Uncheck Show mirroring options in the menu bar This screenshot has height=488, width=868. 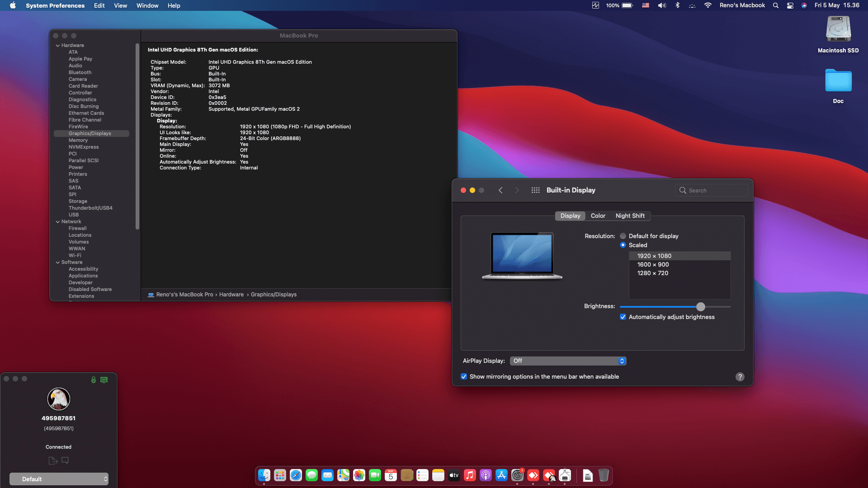click(464, 376)
